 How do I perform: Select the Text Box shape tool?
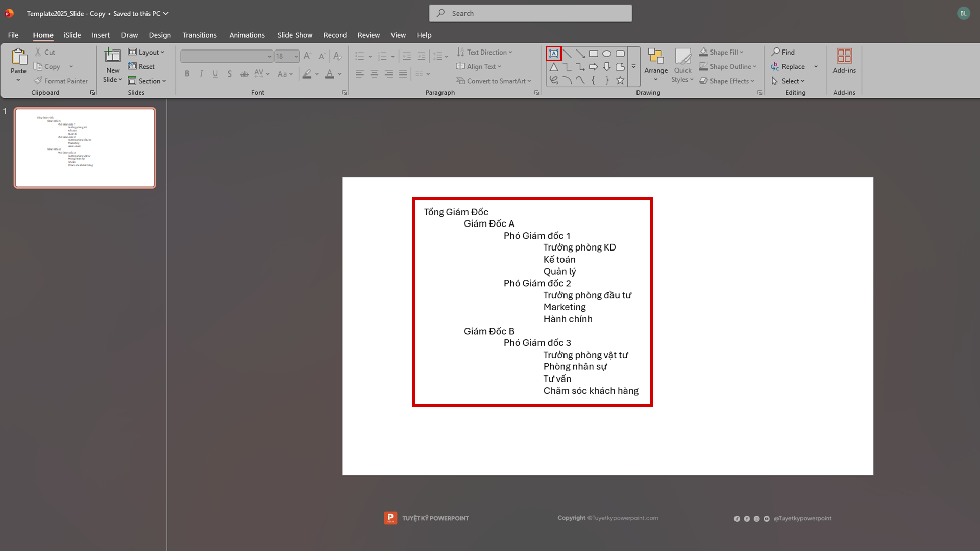point(554,54)
